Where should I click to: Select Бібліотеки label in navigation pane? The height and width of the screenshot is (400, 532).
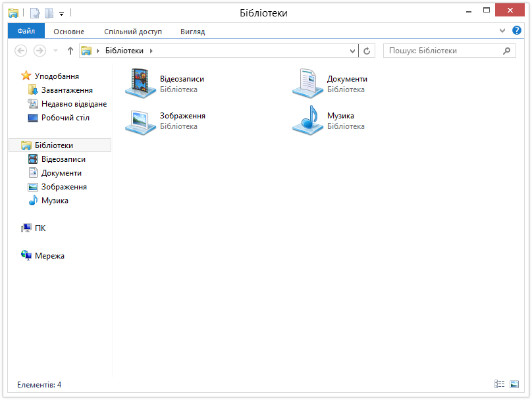[53, 145]
